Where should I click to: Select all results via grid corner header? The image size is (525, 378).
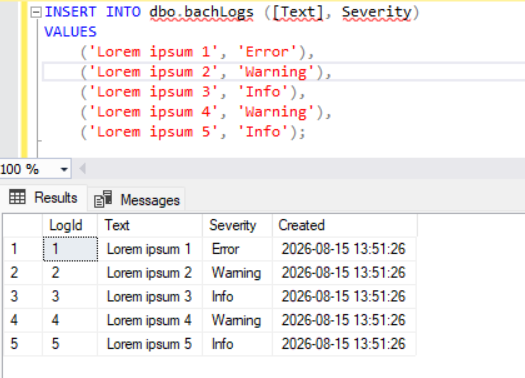(23, 225)
